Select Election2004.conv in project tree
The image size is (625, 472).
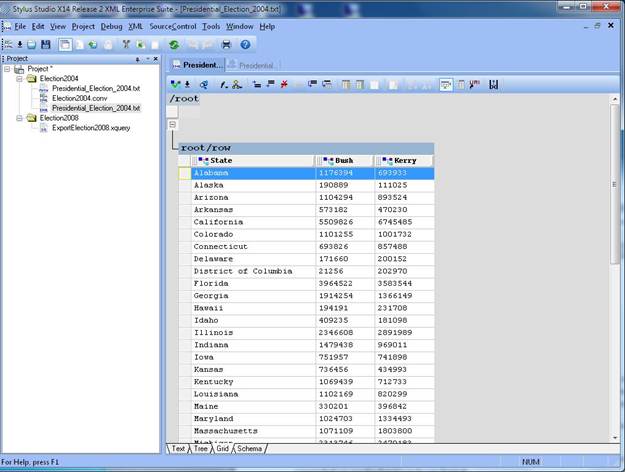click(x=79, y=98)
